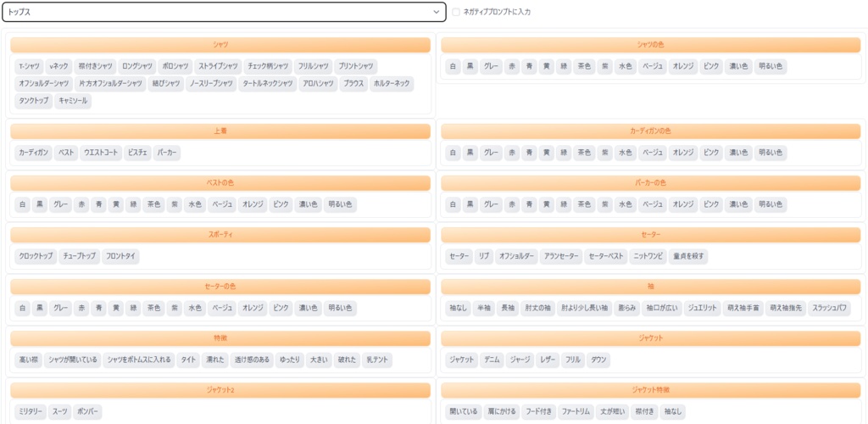This screenshot has height=424, width=868.
Task: Add the ポロシャツ tag
Action: coord(175,66)
